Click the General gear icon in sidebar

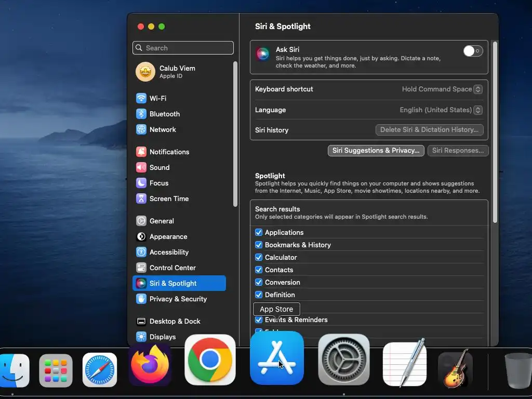click(141, 221)
